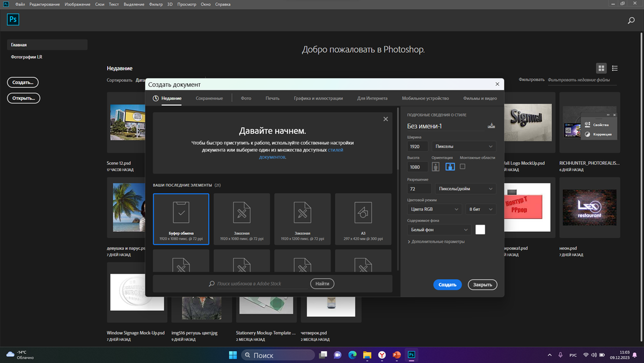The image size is (644, 363).
Task: Open the Справка menu
Action: click(223, 4)
